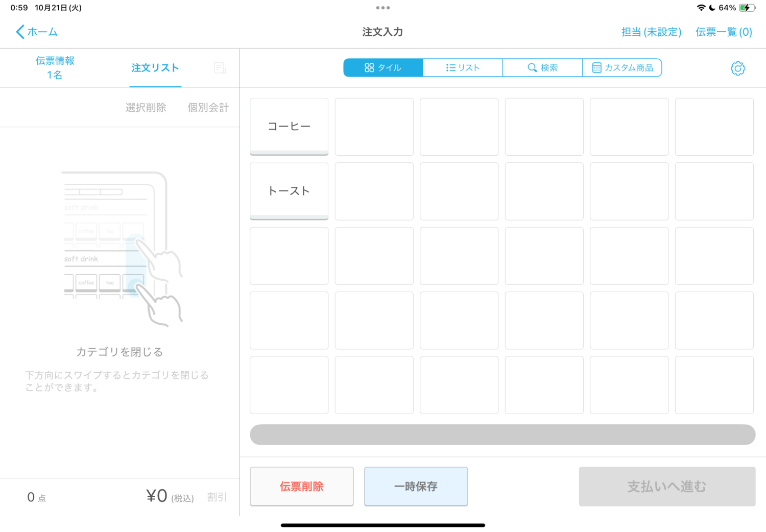The image size is (766, 532).
Task: Open the 伝票情報 tab
Action: click(55, 68)
